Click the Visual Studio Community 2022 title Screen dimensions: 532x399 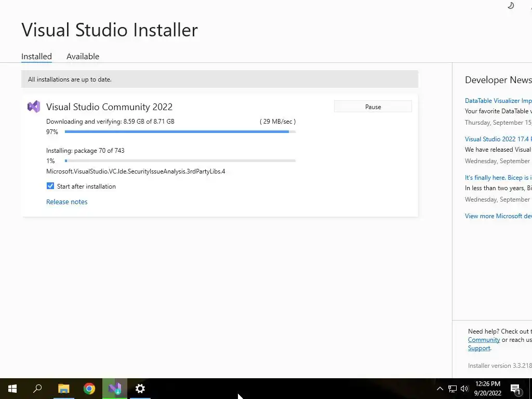coord(109,107)
